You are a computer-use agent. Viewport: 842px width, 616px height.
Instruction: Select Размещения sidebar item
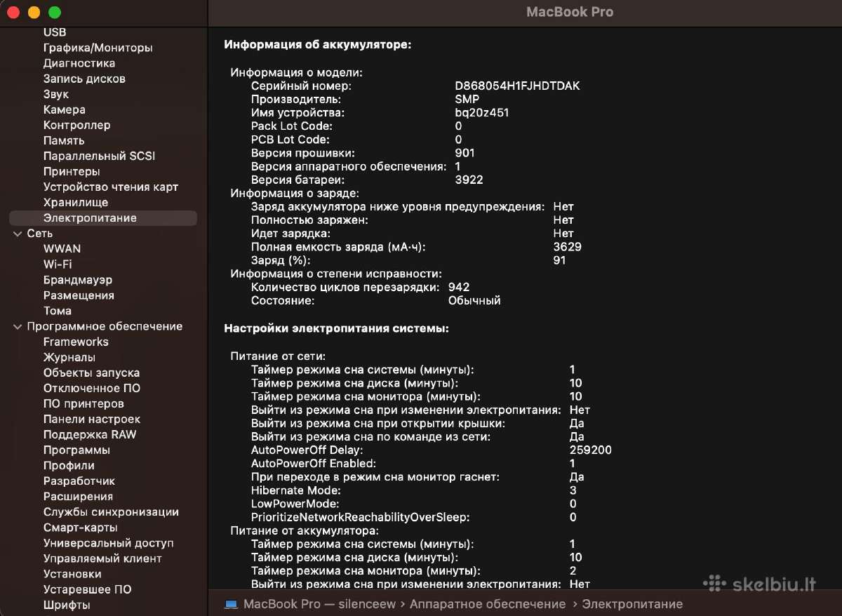[79, 295]
